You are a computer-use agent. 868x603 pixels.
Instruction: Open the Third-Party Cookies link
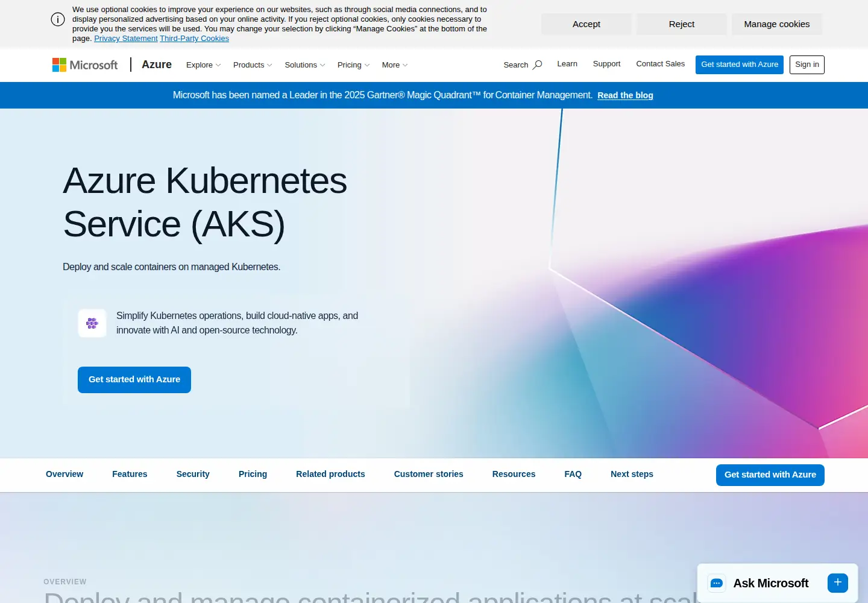coord(195,39)
